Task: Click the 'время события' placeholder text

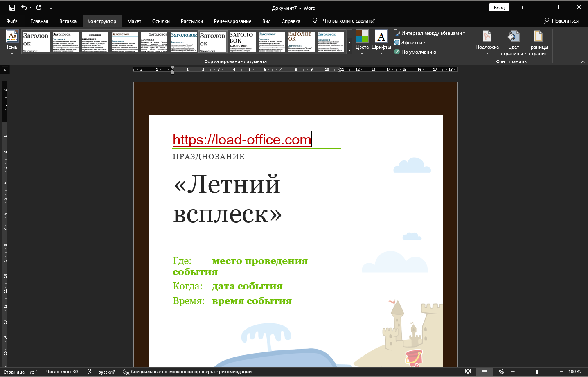Action: (252, 301)
